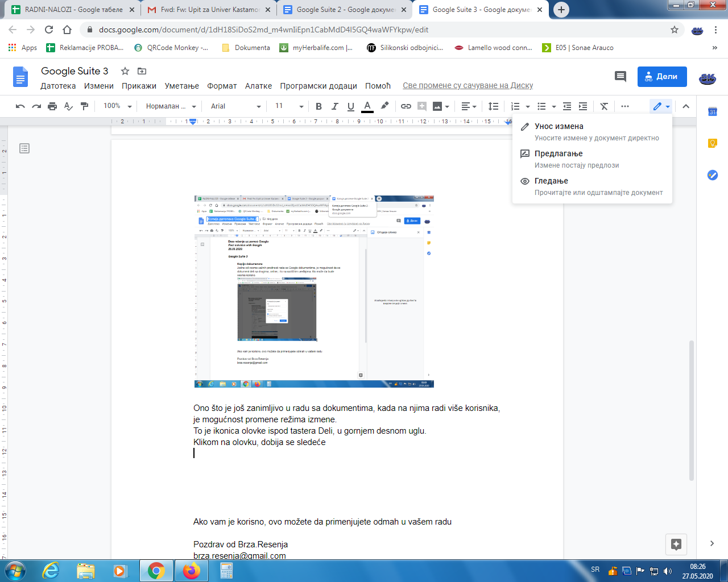Open the Програмски додаци menu

tap(318, 86)
